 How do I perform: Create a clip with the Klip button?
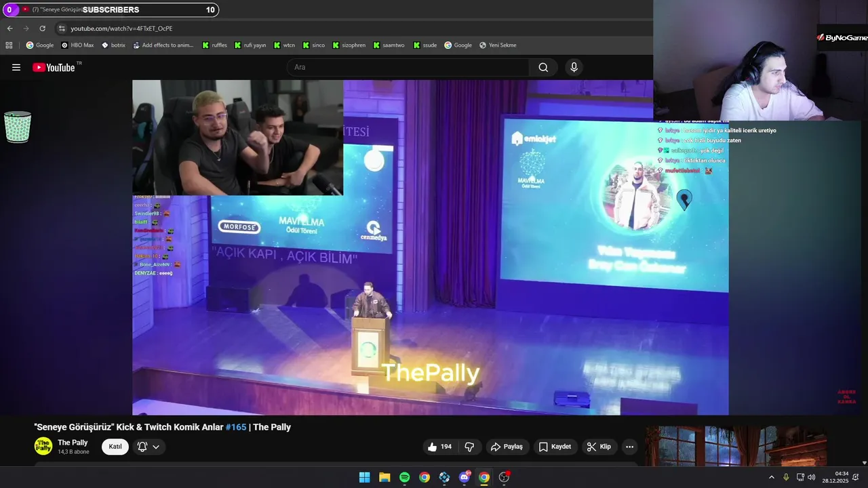[x=599, y=447]
